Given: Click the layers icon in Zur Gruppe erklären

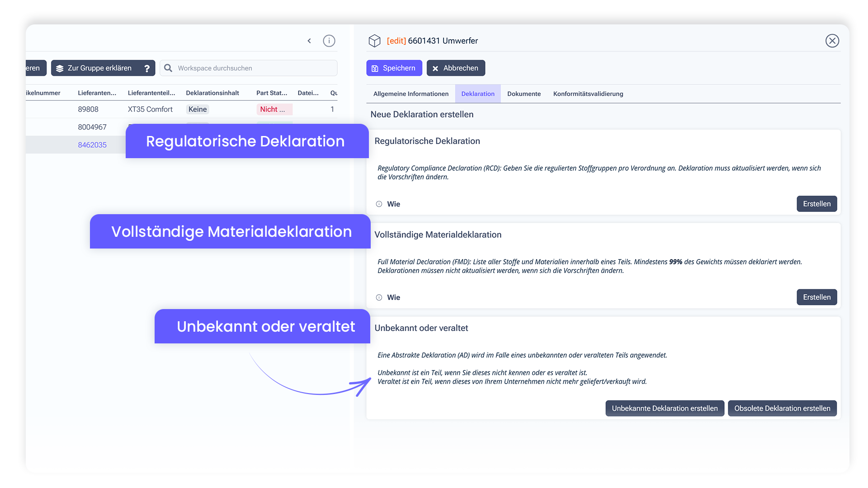Looking at the screenshot, I should tap(60, 68).
